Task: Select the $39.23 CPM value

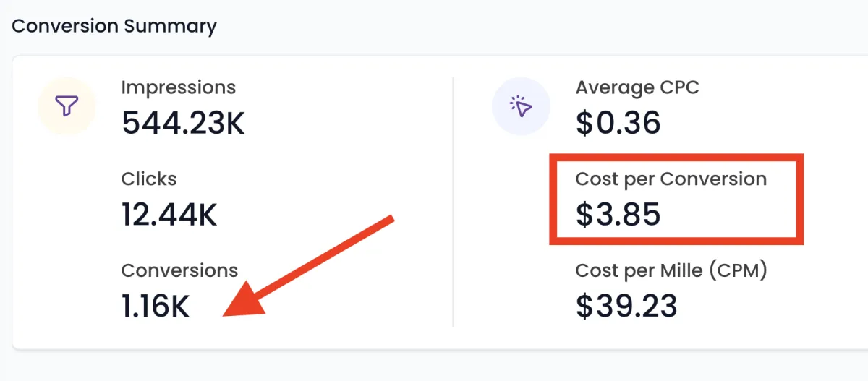Action: pyautogui.click(x=626, y=307)
